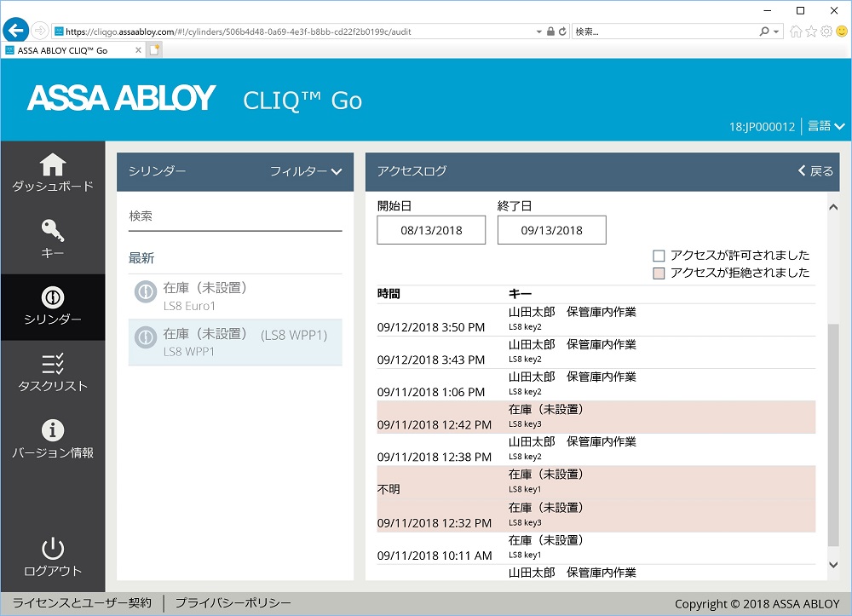Open プライバシーポリシー link
852x616 pixels.
tap(233, 602)
